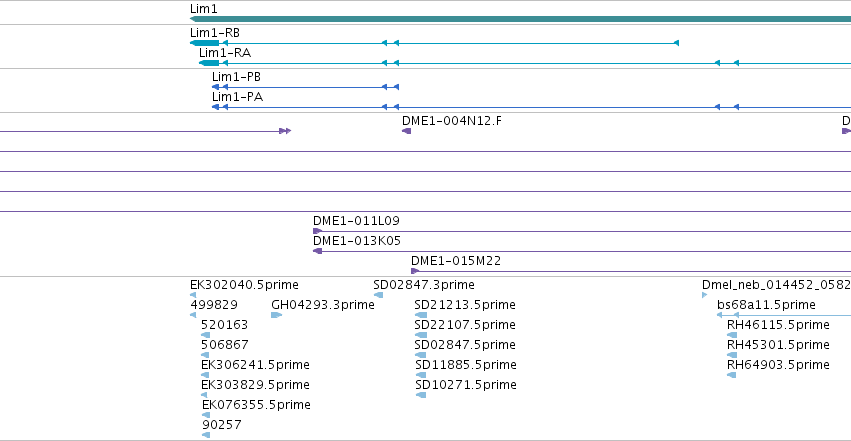Screen dimensions: 851x441
Task: Select the bs68a11.5prime EST feature
Action: (784, 315)
